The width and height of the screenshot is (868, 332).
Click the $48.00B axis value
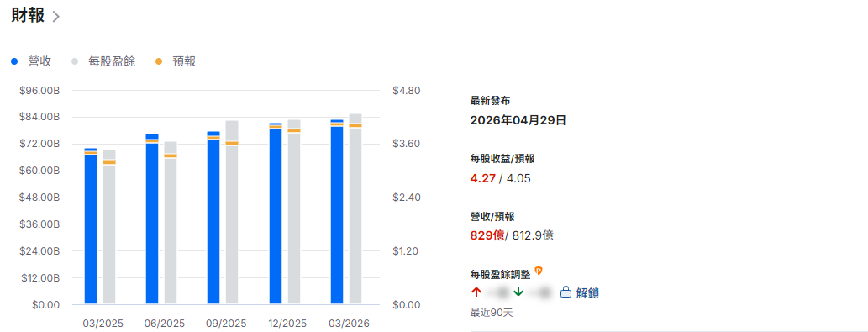[39, 198]
